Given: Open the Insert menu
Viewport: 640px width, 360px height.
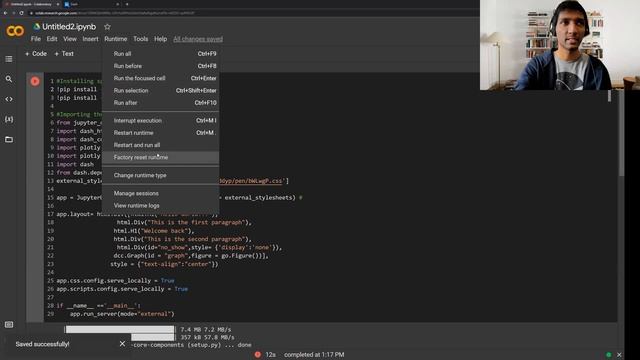Looking at the screenshot, I should (x=90, y=39).
